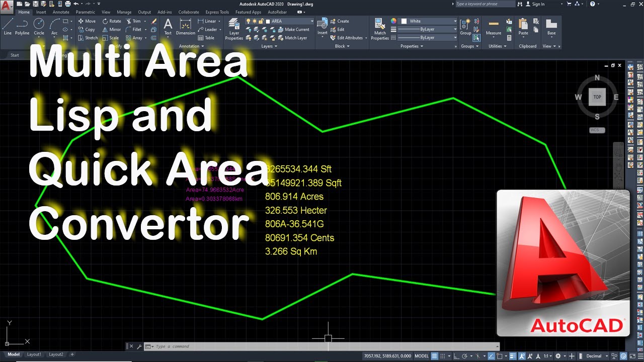Open the Insert ribbon tab
644x362 pixels.
pyautogui.click(x=41, y=12)
